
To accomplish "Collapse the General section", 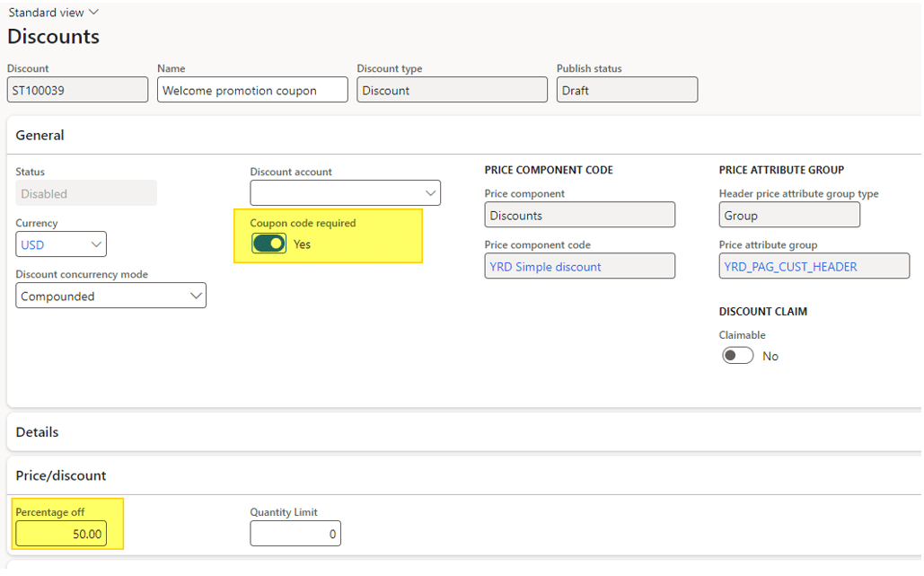I will [40, 135].
